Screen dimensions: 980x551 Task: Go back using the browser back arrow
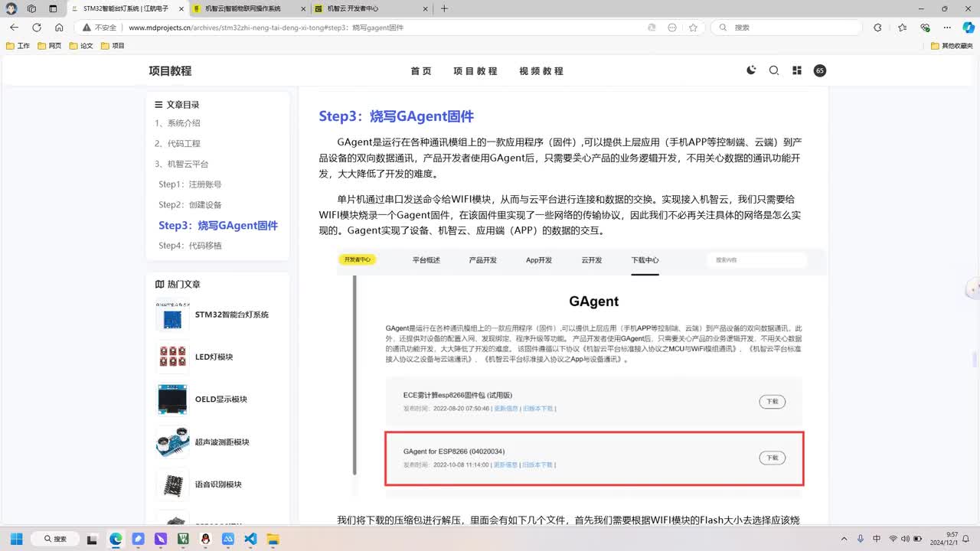[14, 27]
